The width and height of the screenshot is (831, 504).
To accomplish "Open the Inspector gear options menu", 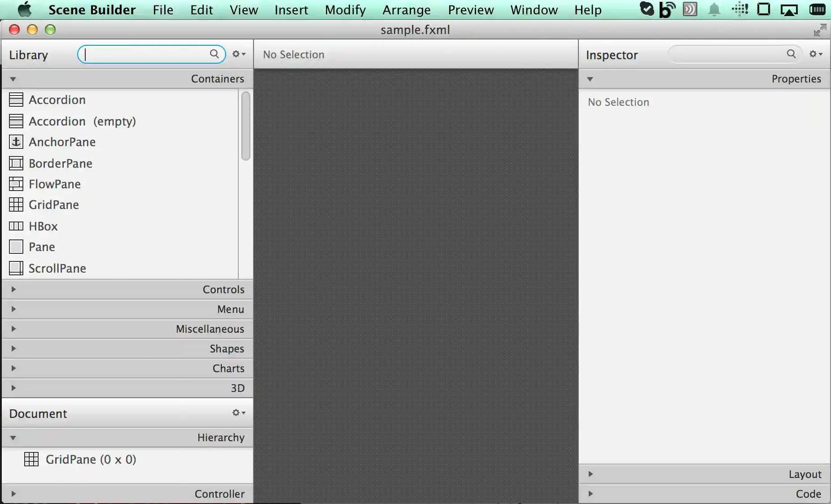I will [x=816, y=54].
